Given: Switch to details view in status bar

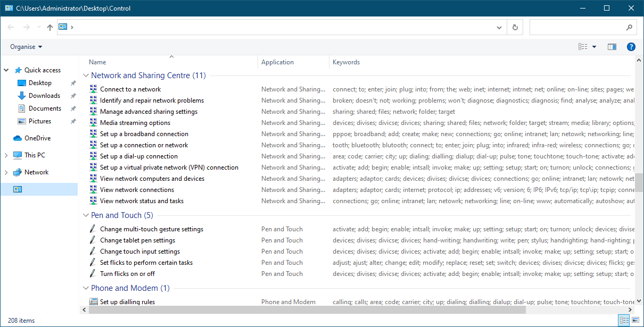Looking at the screenshot, I should pyautogui.click(x=624, y=320).
